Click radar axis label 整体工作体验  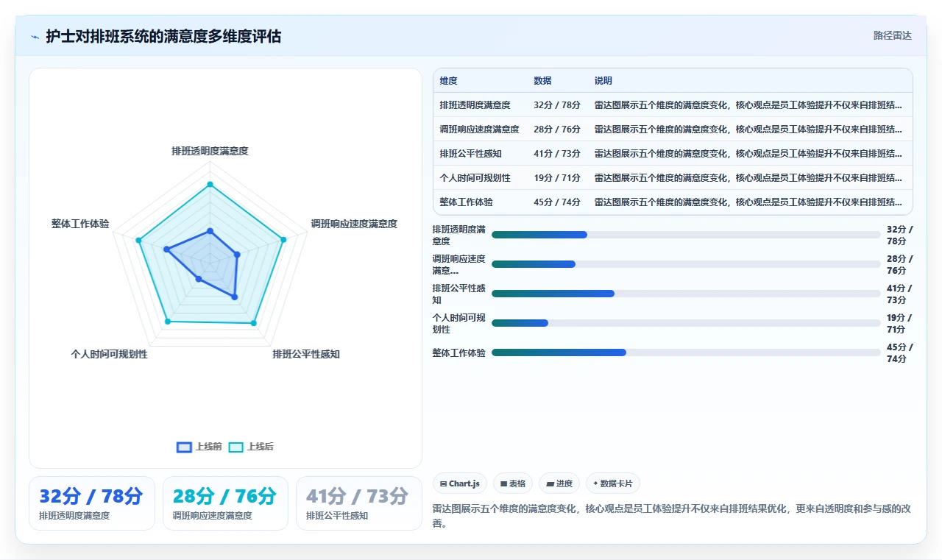tap(80, 224)
